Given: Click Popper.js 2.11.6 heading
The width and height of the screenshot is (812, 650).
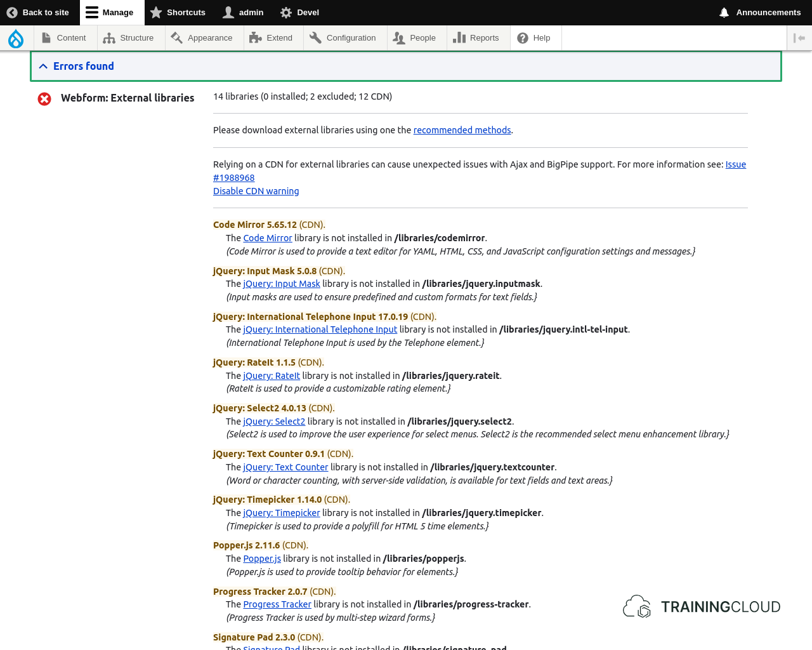Looking at the screenshot, I should point(246,545).
